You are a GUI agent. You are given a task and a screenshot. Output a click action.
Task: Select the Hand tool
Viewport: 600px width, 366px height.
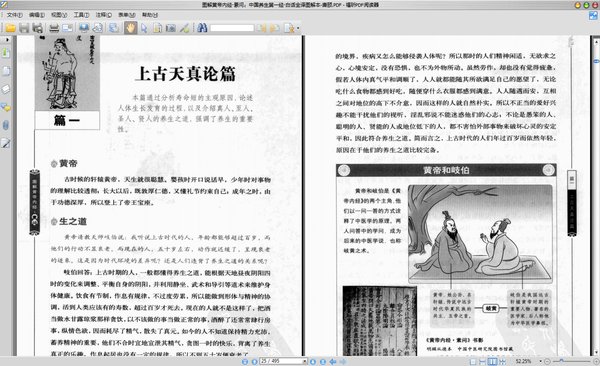pyautogui.click(x=130, y=28)
